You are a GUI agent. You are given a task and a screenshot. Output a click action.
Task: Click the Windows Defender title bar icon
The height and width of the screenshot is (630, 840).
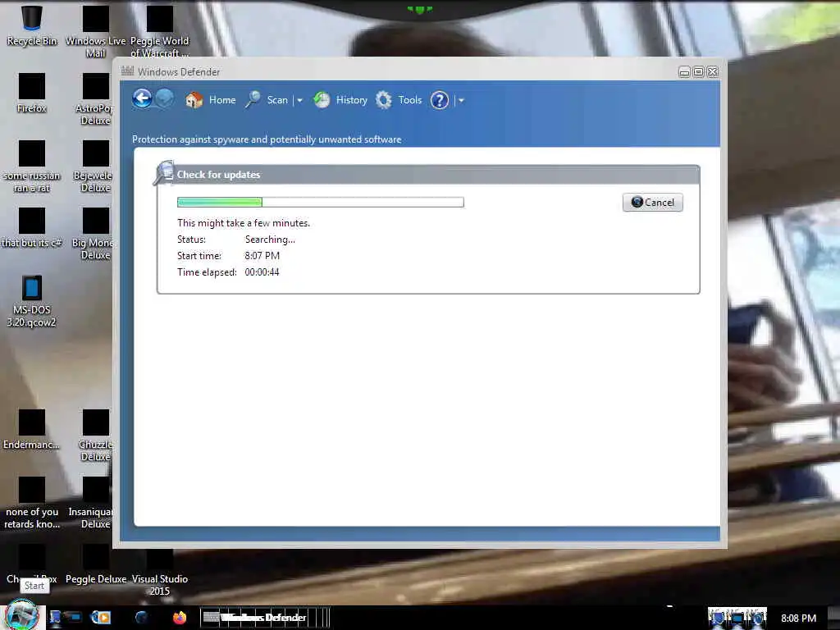click(127, 71)
